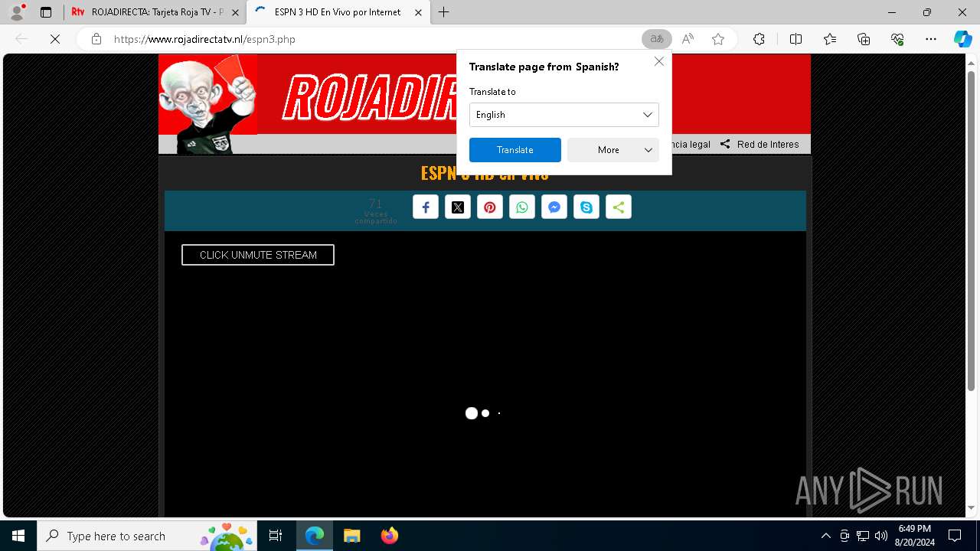Add this page to favorites star
The image size is (980, 551).
(x=718, y=39)
